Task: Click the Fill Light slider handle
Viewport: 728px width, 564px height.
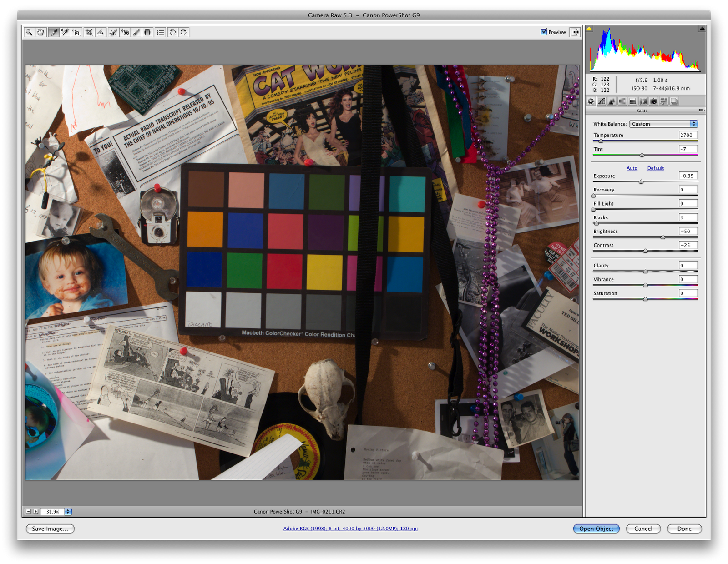Action: 593,210
